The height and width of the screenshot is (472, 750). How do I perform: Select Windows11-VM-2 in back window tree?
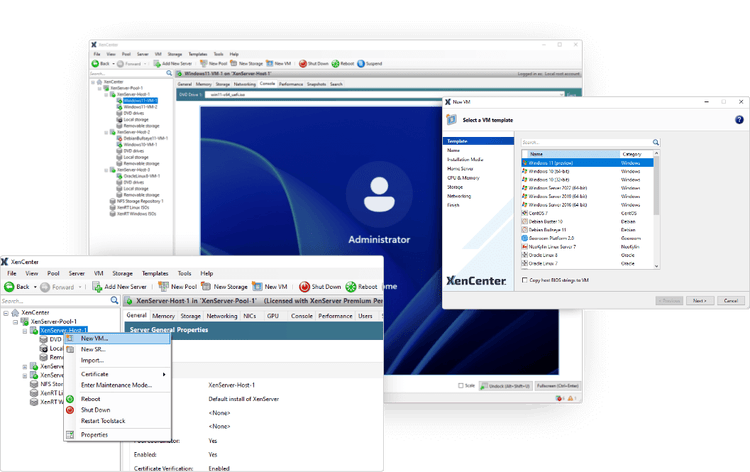click(x=140, y=107)
